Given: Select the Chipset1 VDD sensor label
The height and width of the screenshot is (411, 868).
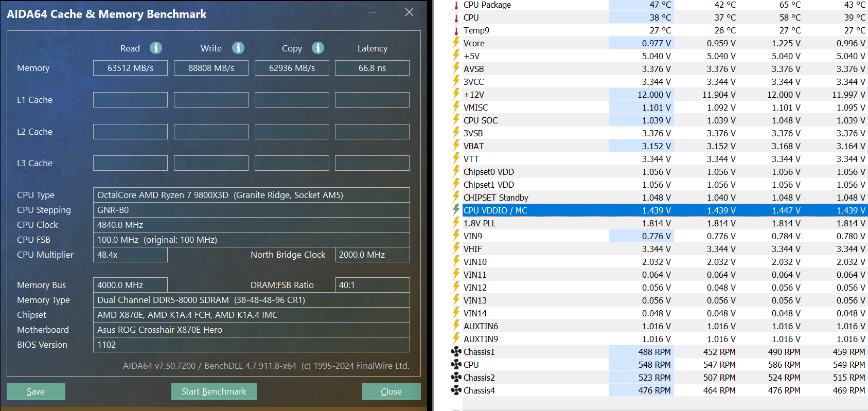Looking at the screenshot, I should click(x=489, y=185).
